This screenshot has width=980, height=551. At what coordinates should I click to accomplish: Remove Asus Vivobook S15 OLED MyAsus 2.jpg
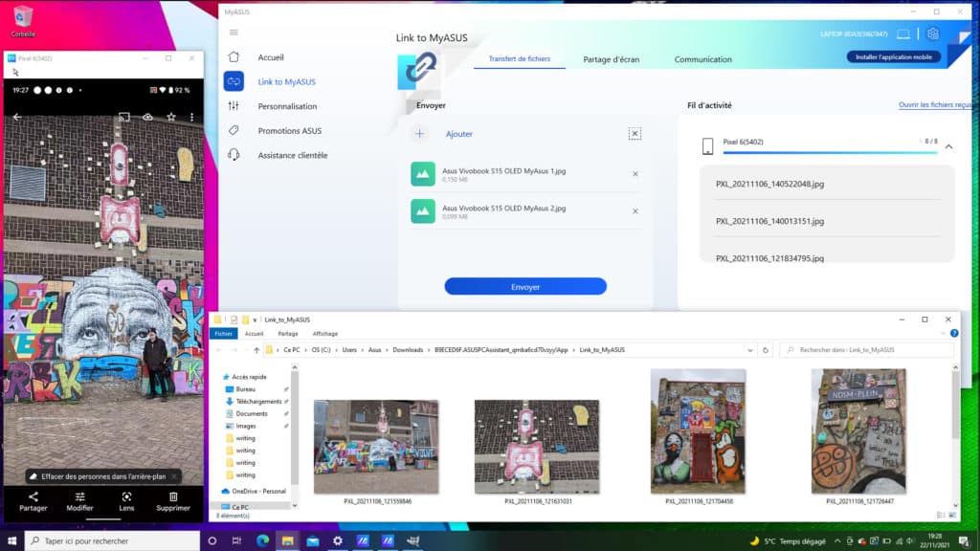tap(635, 211)
